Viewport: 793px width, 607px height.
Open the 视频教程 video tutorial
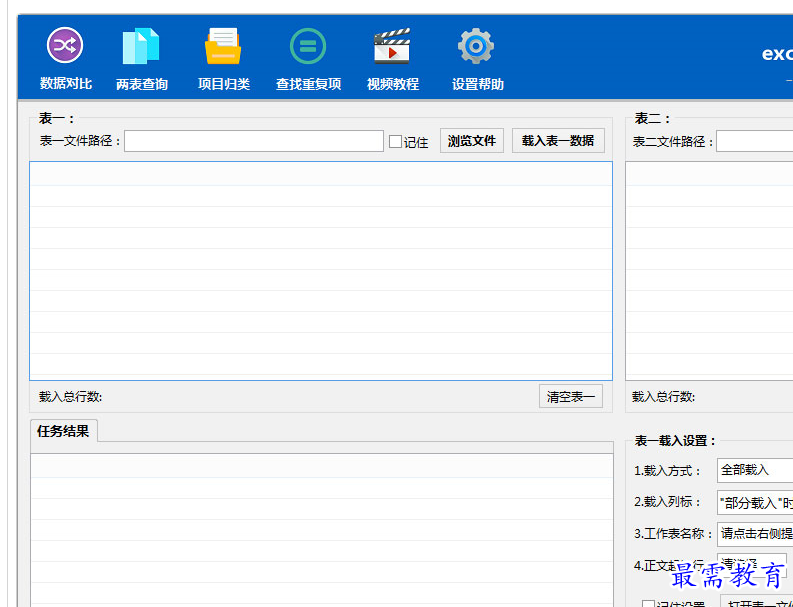(392, 58)
